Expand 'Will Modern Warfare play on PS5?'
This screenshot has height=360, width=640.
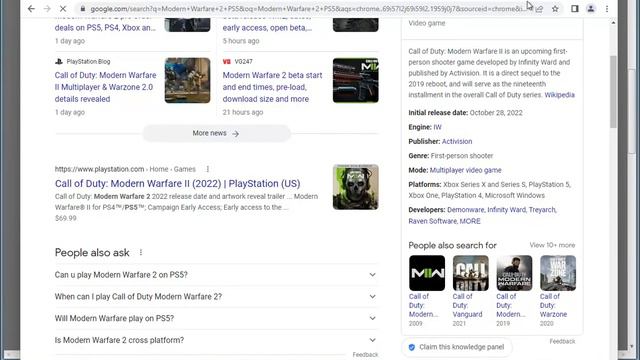click(216, 318)
